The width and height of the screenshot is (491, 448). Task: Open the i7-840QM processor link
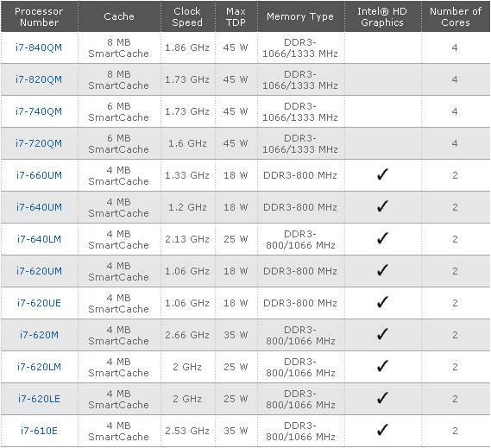[x=39, y=47]
